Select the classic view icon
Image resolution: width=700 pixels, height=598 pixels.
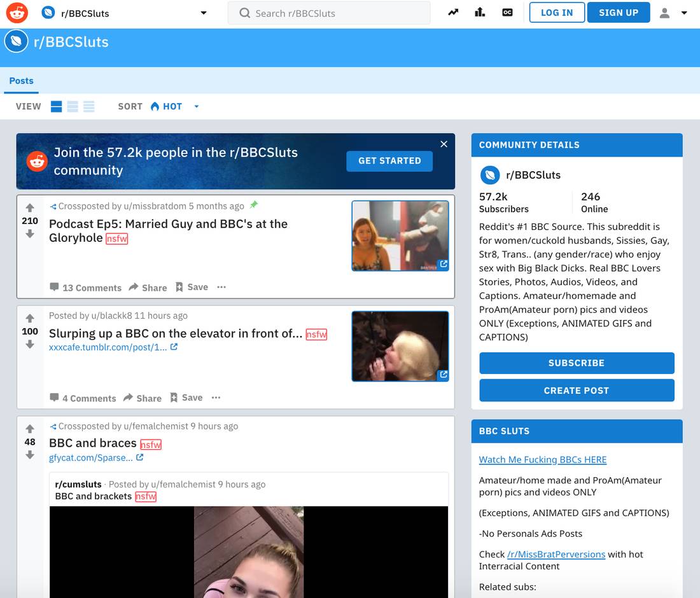(x=73, y=106)
